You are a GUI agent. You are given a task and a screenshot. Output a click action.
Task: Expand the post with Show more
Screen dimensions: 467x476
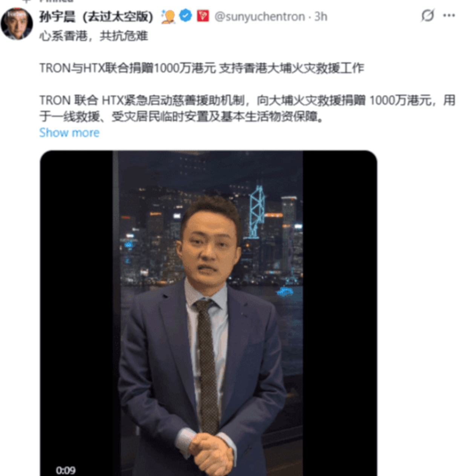[x=69, y=133]
